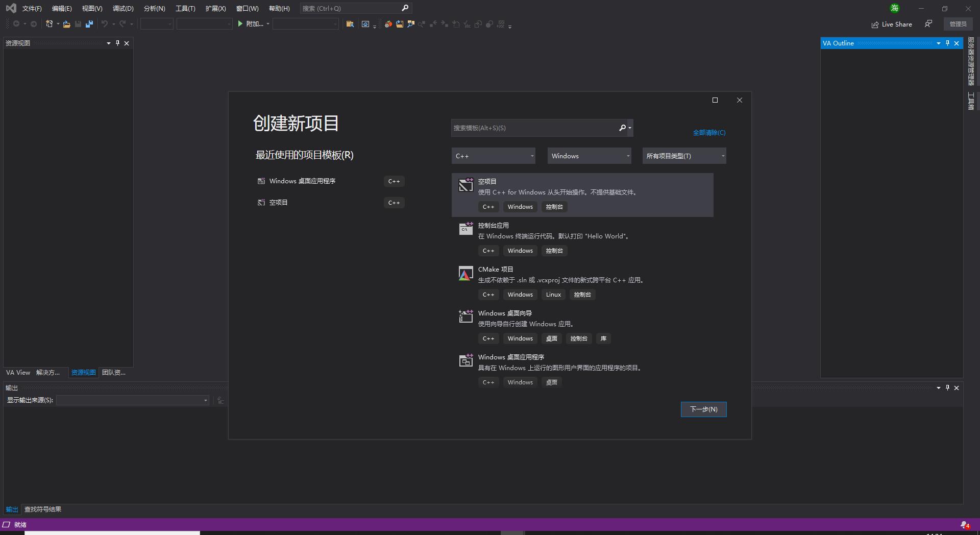Click the VA open file in solution icon
The width and height of the screenshot is (980, 535).
(x=400, y=24)
